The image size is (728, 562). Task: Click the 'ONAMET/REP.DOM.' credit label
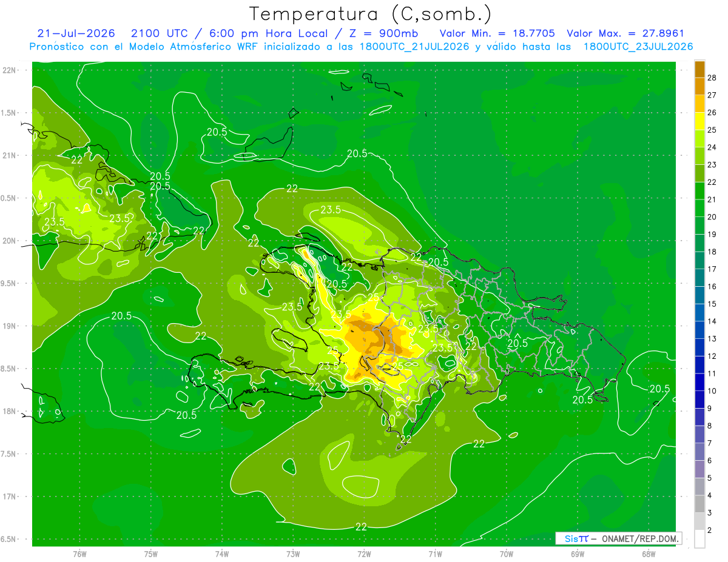coord(639,539)
